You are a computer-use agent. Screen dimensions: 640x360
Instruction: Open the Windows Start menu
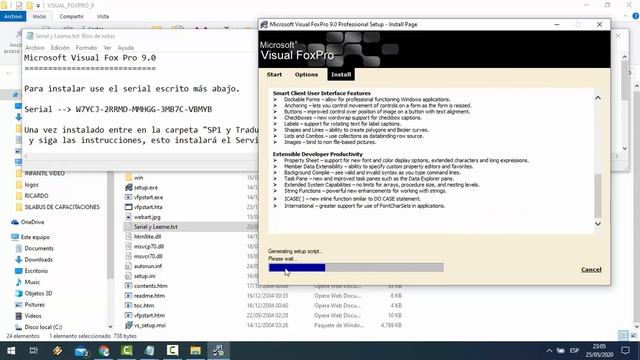click(11, 351)
